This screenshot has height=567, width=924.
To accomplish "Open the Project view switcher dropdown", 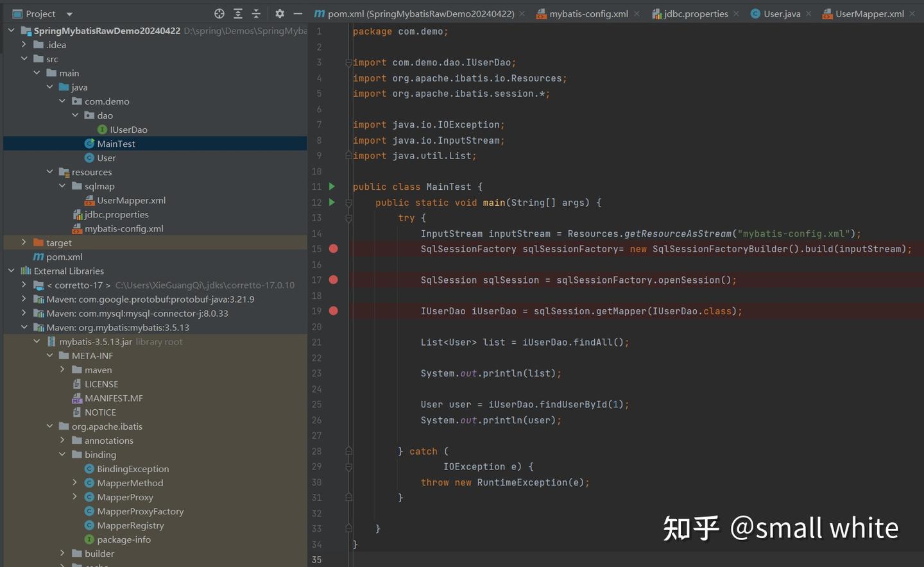I will pos(69,13).
